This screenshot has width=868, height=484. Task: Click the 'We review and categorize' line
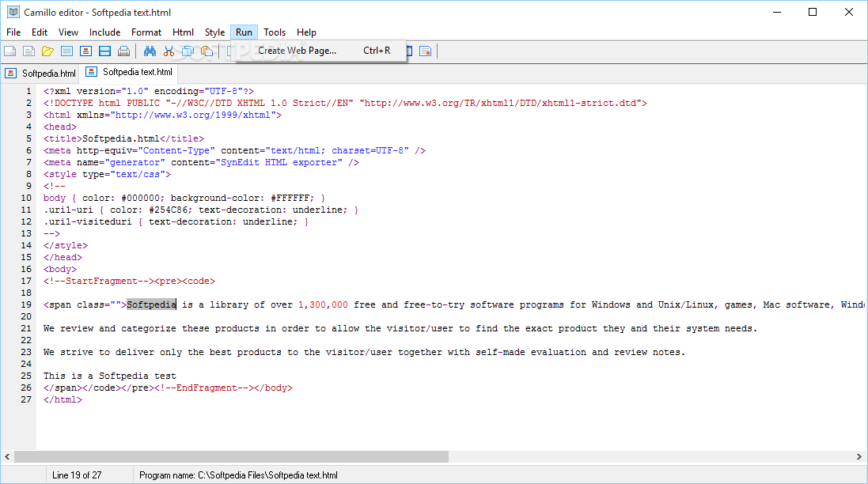[x=400, y=328]
